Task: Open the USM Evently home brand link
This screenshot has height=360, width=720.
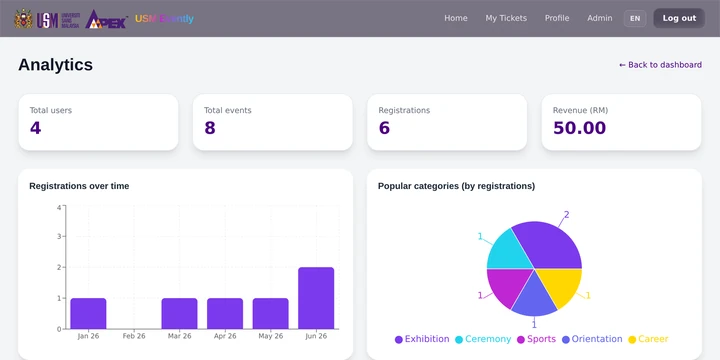Action: (164, 19)
